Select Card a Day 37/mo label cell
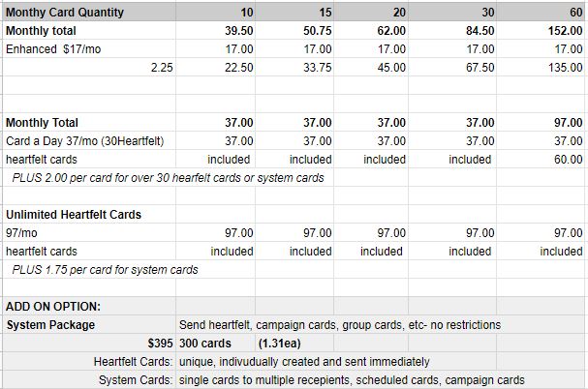 (x=89, y=141)
